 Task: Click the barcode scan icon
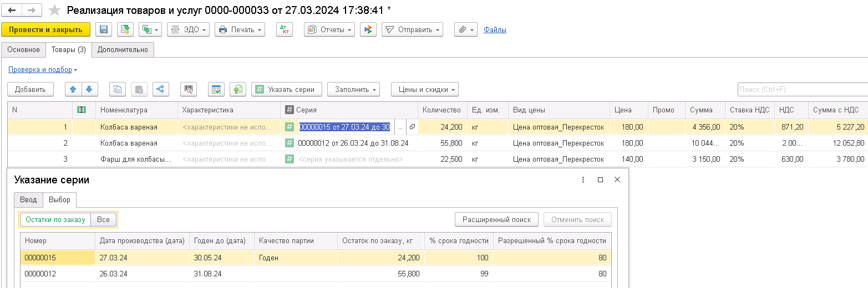pos(189,89)
